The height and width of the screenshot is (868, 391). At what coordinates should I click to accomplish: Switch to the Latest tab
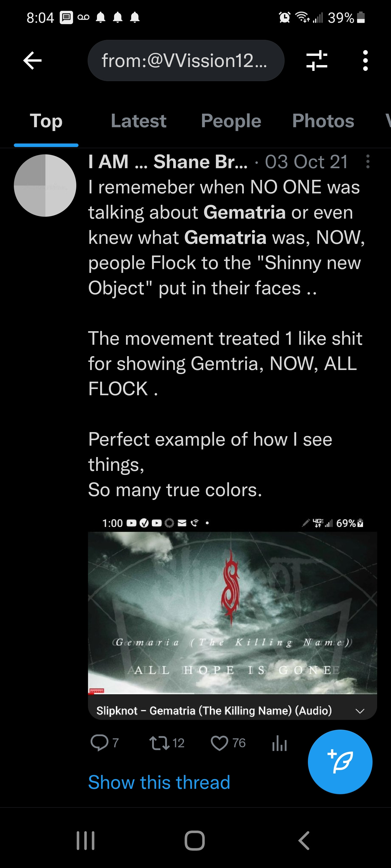pyautogui.click(x=139, y=121)
